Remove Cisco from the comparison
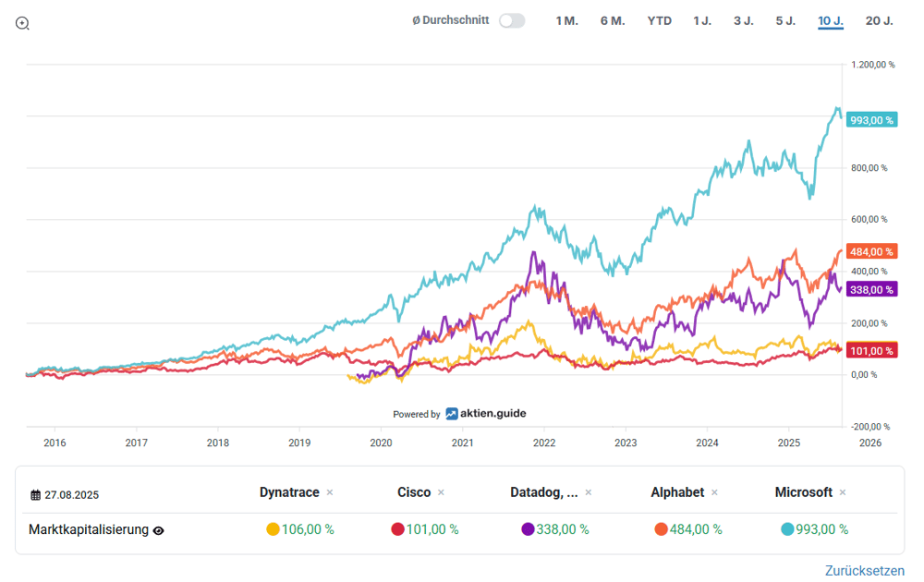 point(441,492)
